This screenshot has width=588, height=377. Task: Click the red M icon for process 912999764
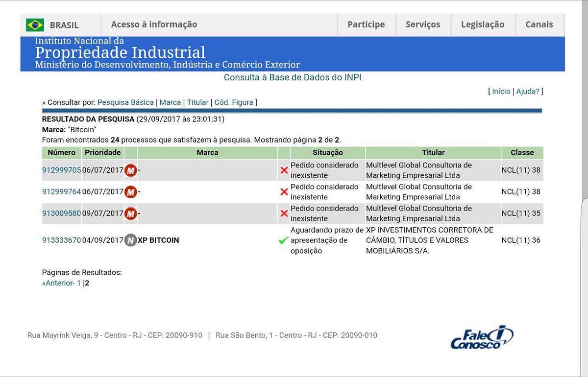(130, 192)
